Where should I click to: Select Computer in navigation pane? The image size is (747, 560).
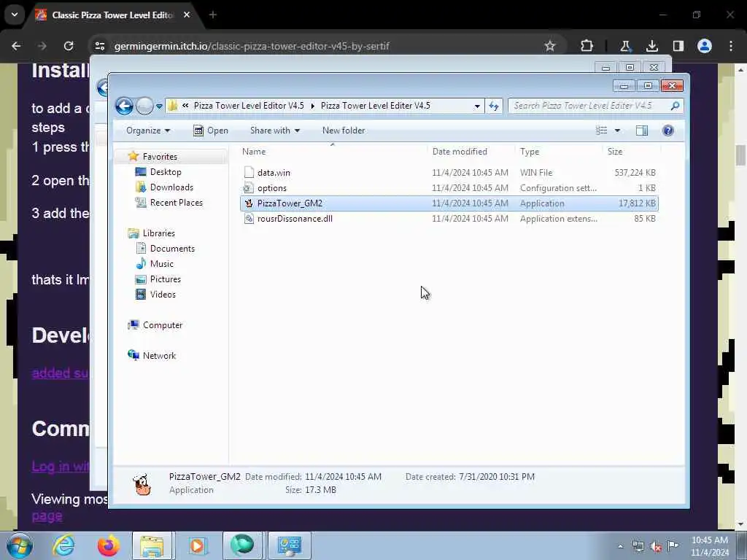click(x=163, y=325)
